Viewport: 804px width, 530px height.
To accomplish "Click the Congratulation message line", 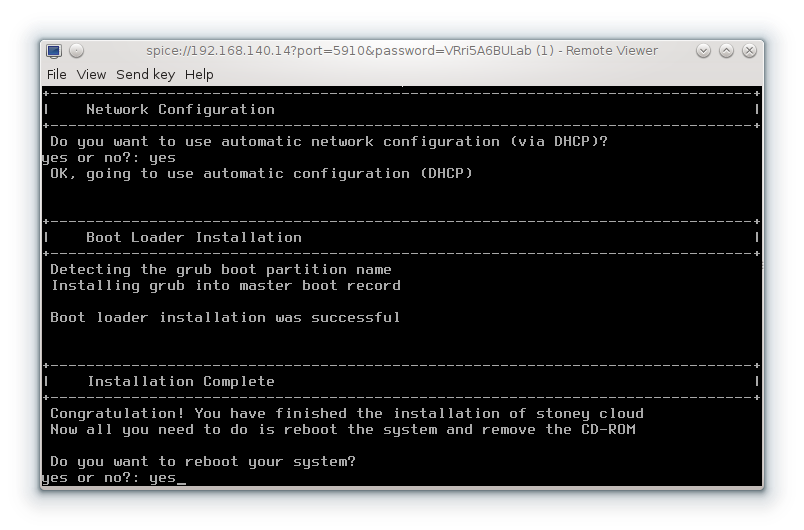I will click(x=346, y=414).
